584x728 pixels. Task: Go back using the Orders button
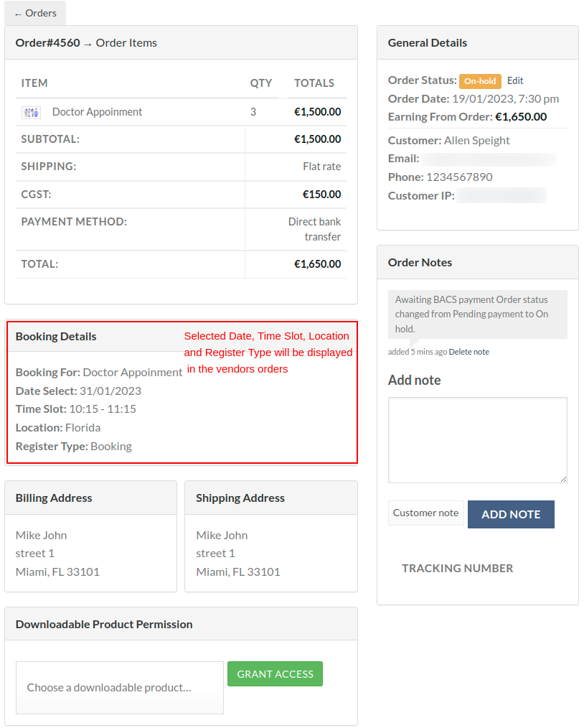35,13
